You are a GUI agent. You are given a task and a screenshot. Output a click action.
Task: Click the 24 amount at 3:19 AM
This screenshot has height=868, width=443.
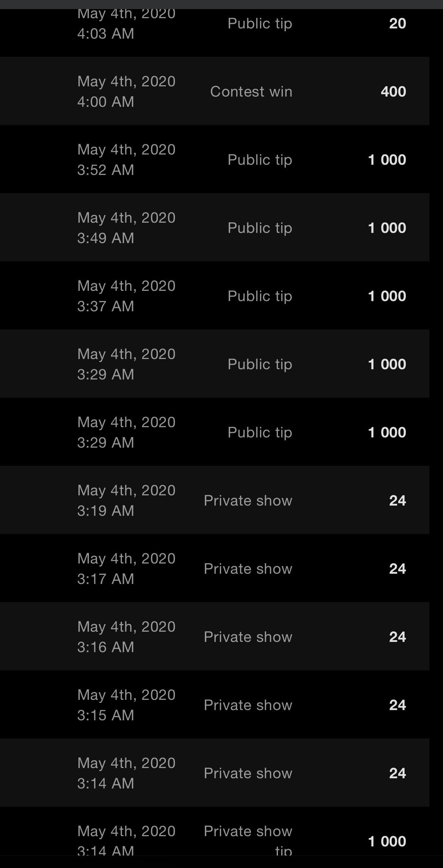[397, 500]
